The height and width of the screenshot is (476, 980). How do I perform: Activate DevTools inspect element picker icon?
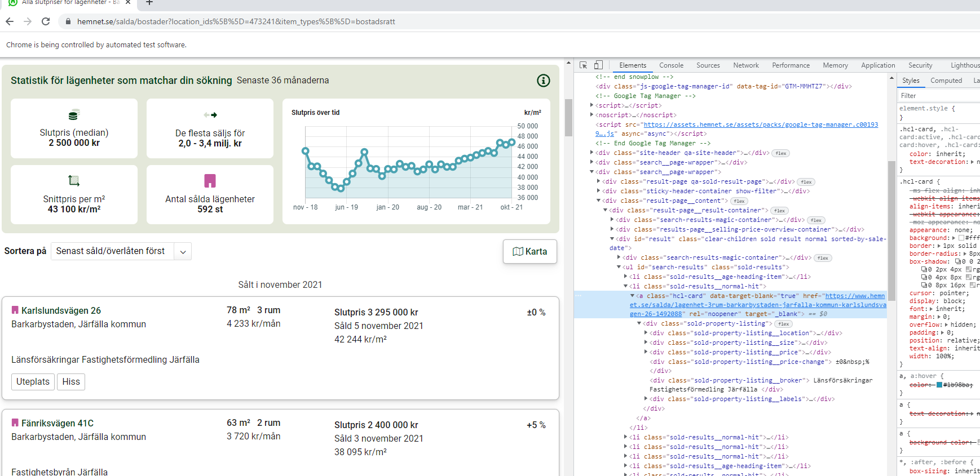[x=583, y=65]
